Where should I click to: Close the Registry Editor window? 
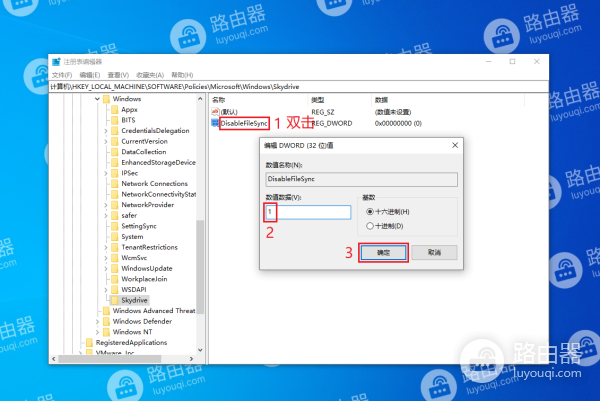[x=536, y=62]
